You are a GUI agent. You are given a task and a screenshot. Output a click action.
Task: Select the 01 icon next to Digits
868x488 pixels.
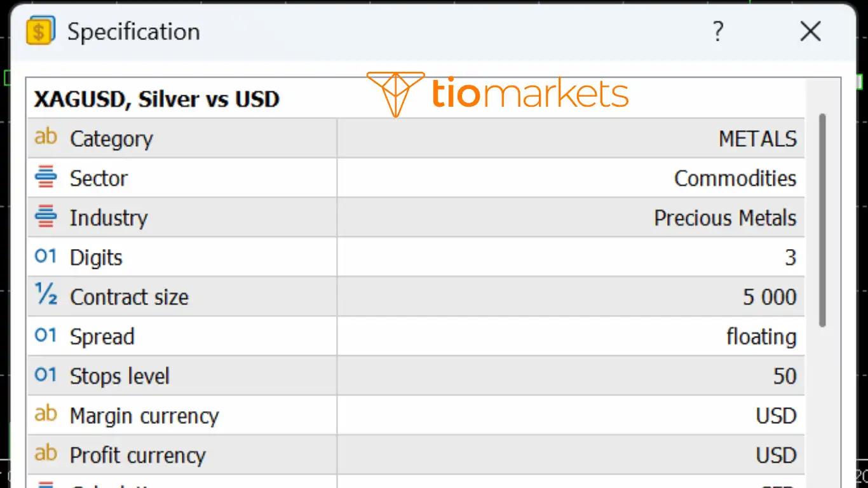coord(44,257)
